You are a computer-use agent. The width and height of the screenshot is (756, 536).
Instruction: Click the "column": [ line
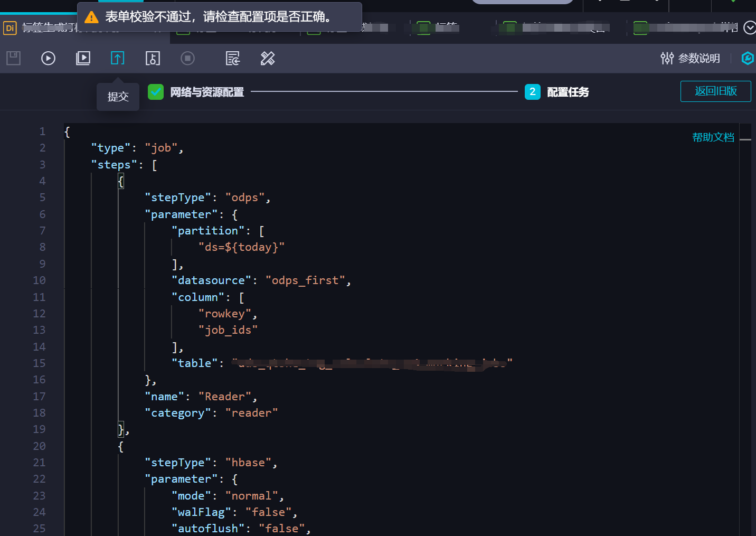point(207,297)
